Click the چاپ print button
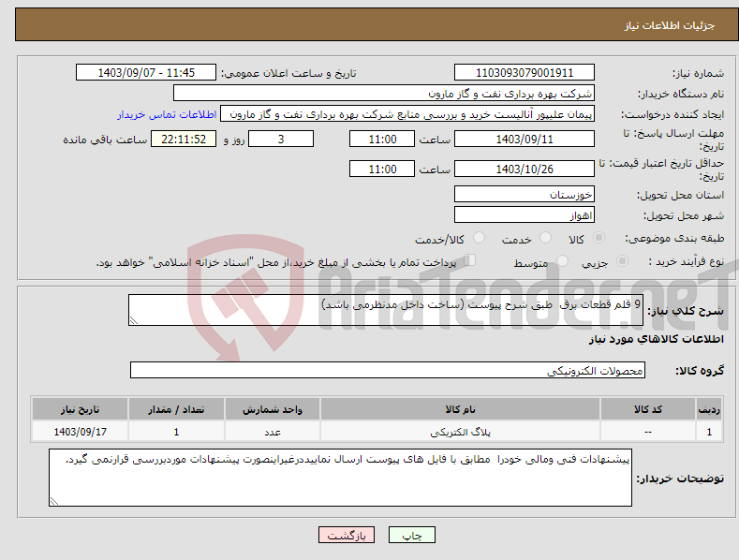The image size is (739, 560). (412, 535)
